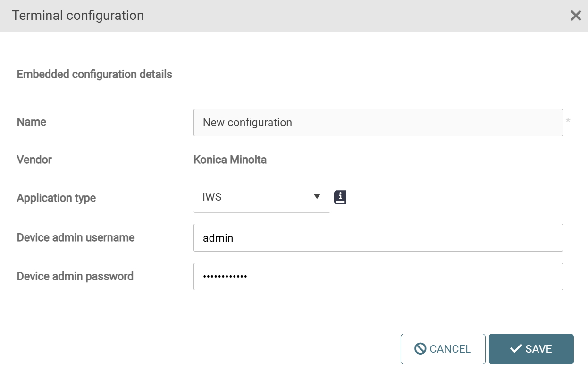This screenshot has height=380, width=588.
Task: Click the required asterisk beside Name field
Action: (x=568, y=121)
